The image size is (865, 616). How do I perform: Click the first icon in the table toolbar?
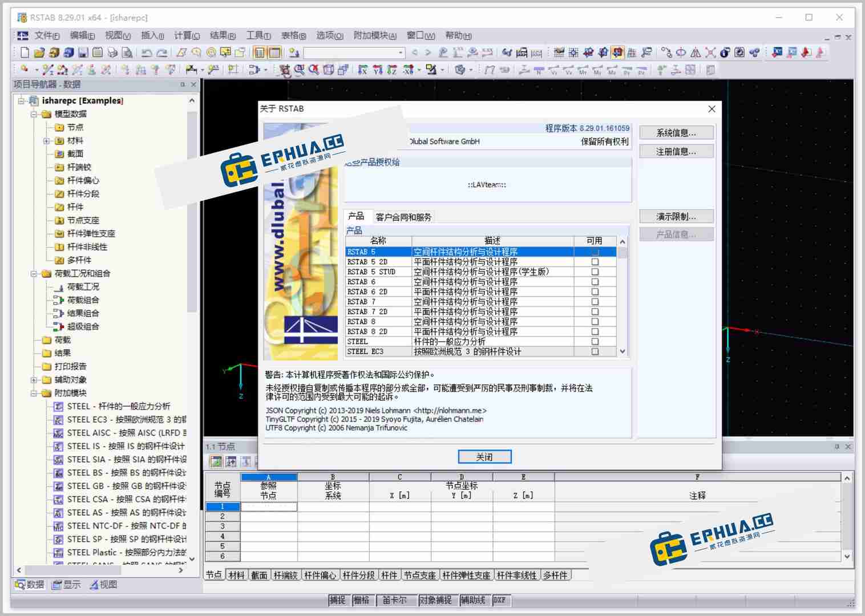pos(216,461)
